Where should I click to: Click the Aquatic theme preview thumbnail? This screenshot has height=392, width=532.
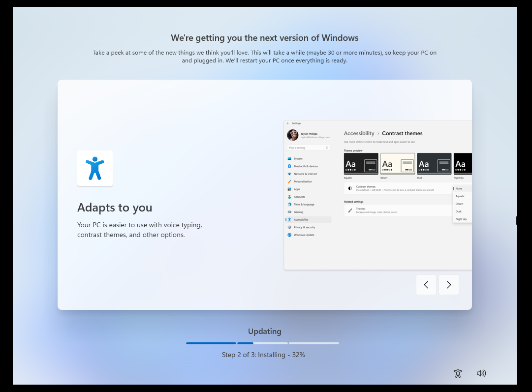pos(361,164)
